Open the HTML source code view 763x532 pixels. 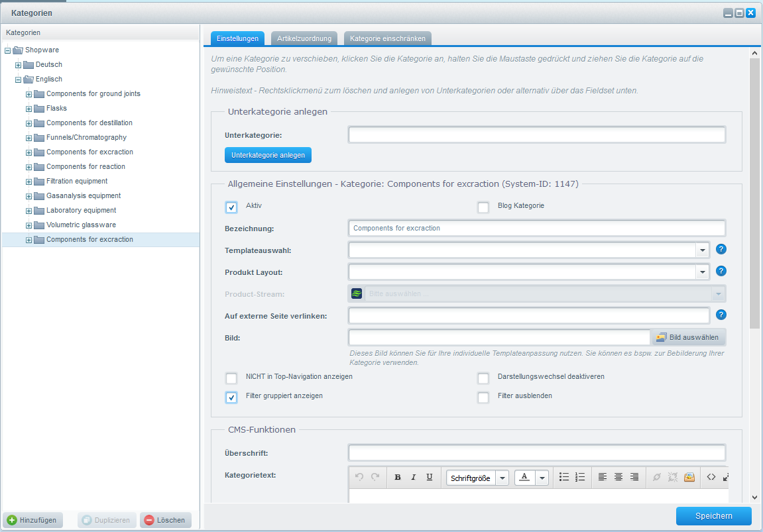(x=711, y=477)
